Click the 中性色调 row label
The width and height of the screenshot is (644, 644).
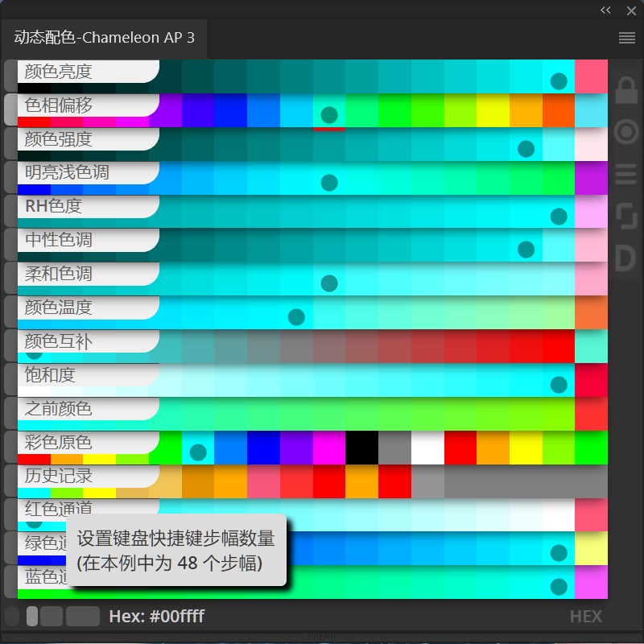coord(58,240)
